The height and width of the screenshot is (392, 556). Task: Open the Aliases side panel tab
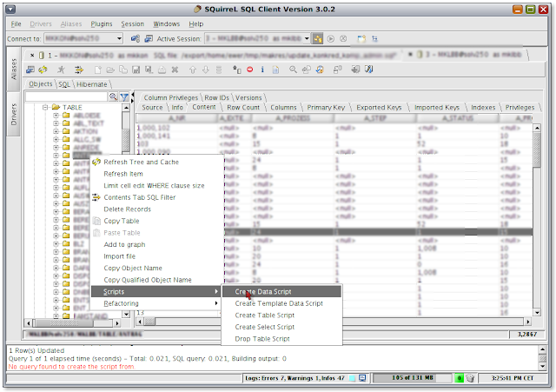(x=14, y=69)
